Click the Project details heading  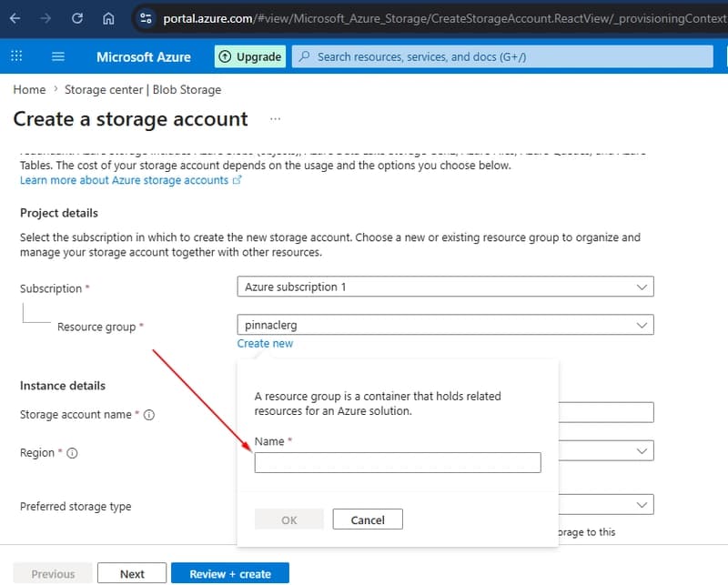coord(59,213)
